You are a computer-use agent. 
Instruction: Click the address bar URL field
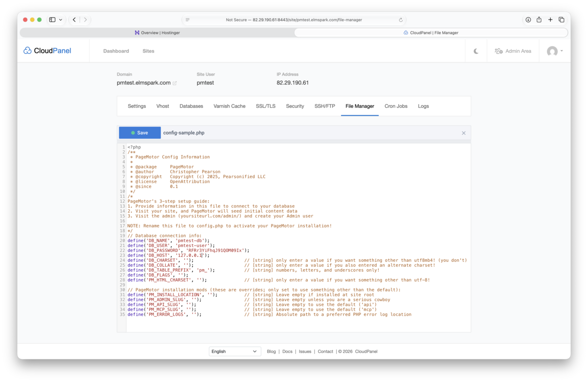coord(294,20)
